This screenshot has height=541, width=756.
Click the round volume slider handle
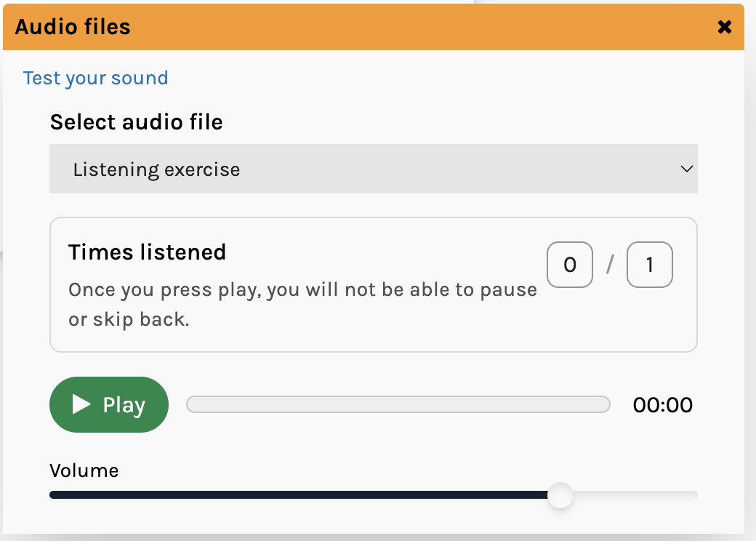click(x=560, y=495)
